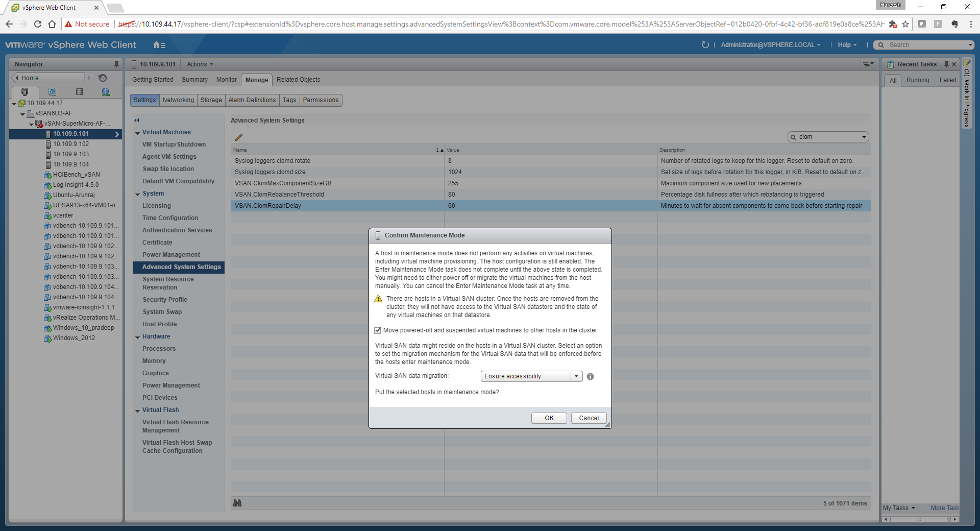Collapse the Hardware settings section
The width and height of the screenshot is (980, 531).
coord(138,337)
